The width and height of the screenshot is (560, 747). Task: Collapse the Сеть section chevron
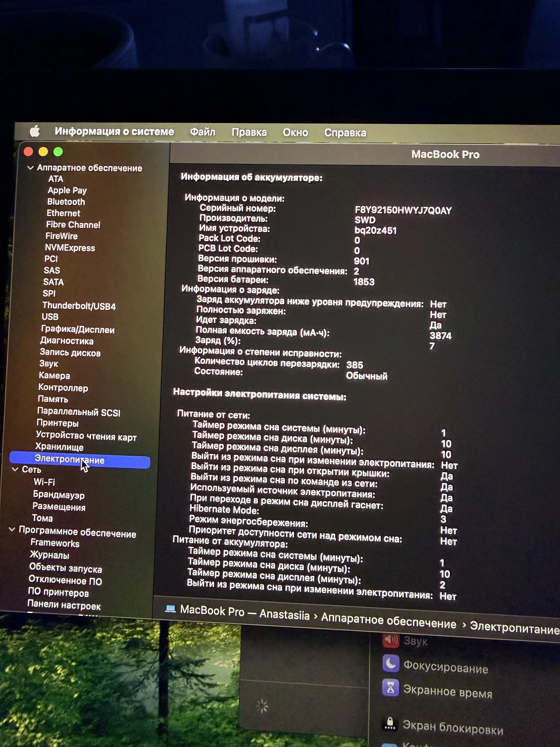15,469
